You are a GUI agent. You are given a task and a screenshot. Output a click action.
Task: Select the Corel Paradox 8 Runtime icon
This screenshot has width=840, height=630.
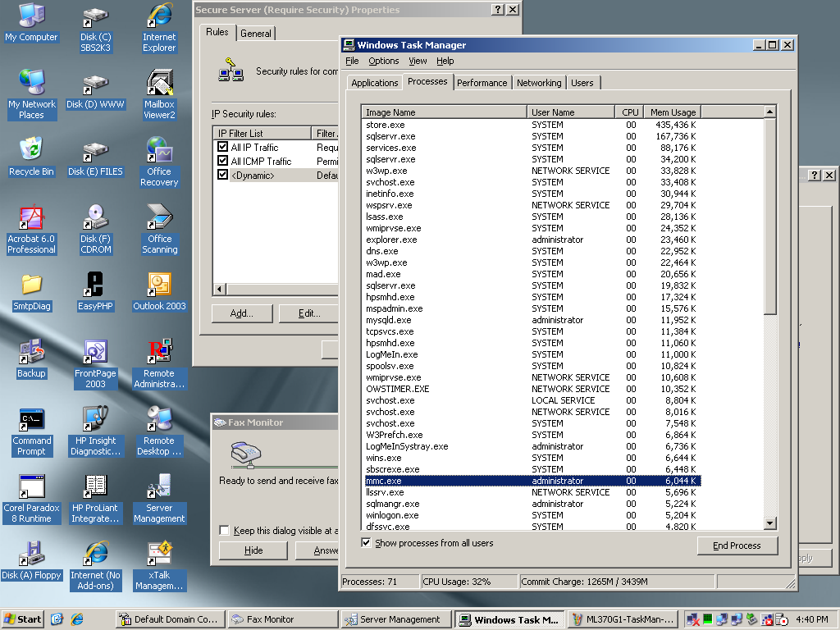(x=32, y=499)
